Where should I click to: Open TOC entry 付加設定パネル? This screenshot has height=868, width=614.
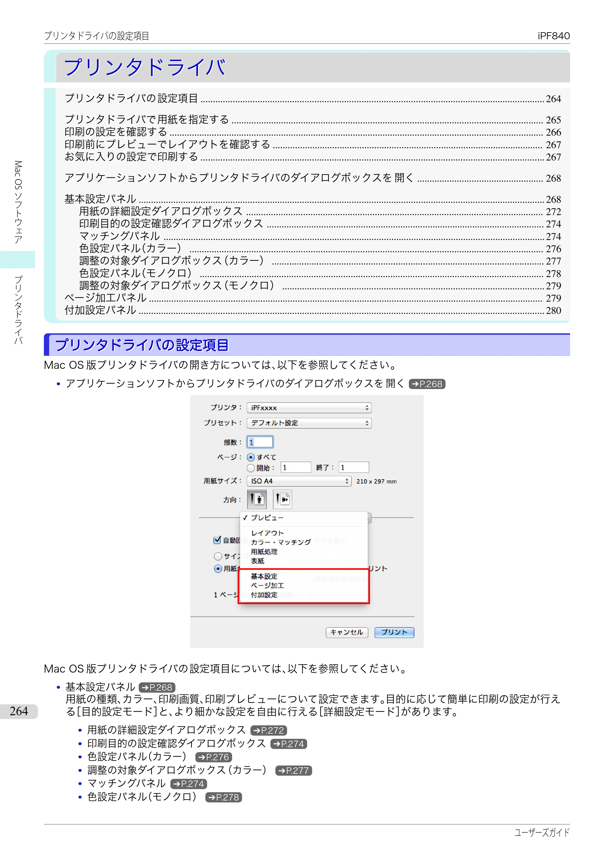pos(313,311)
